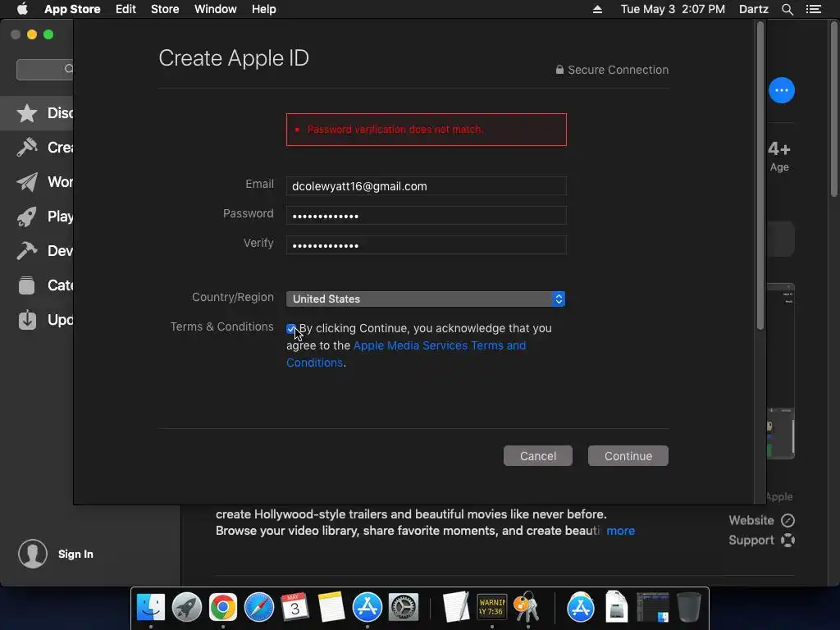Toggle the Terms & Conditions agreement checkbox

(291, 329)
